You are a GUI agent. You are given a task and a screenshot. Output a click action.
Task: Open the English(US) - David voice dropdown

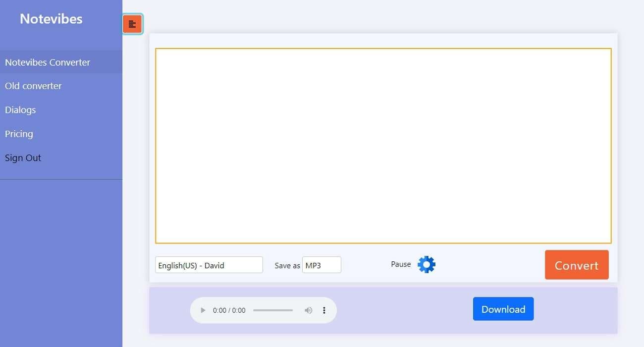(x=209, y=265)
